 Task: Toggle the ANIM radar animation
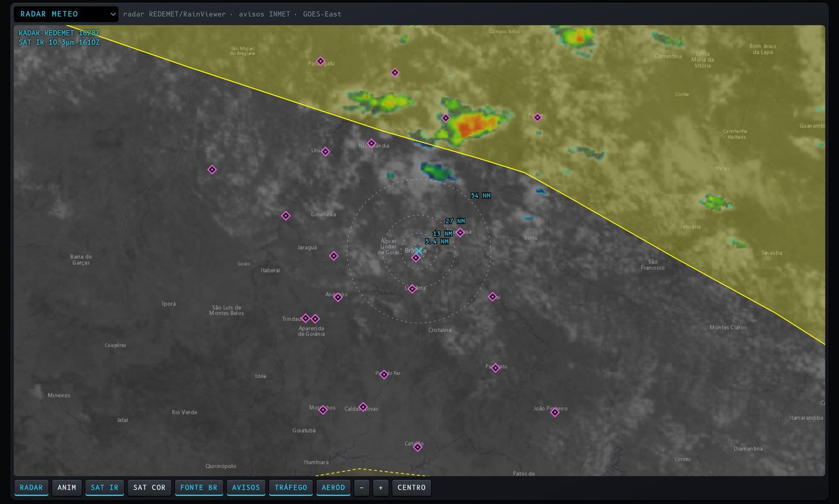coord(67,488)
